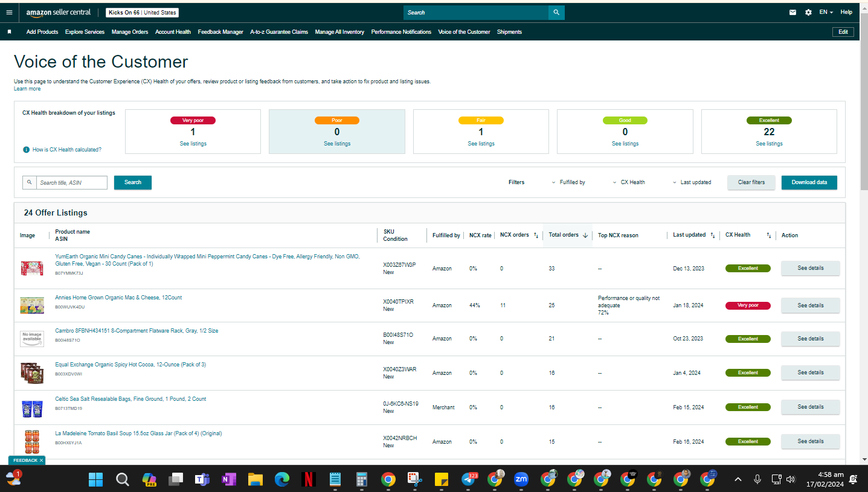Image resolution: width=868 pixels, height=492 pixels.
Task: Open Explore Services in the navigation bar
Action: pos(85,32)
